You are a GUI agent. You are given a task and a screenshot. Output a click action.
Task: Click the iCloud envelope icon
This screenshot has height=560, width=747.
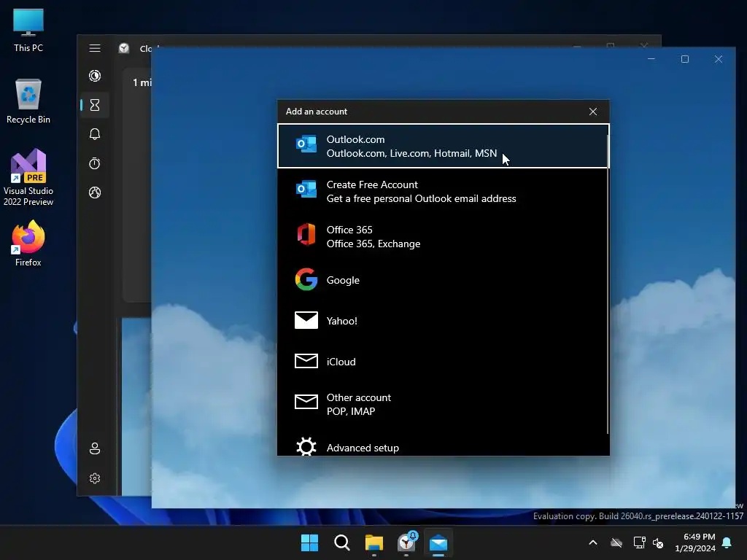click(306, 361)
